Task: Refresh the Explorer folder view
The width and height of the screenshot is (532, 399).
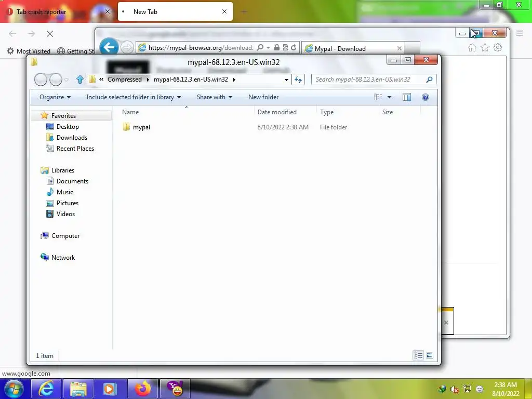Action: click(298, 79)
